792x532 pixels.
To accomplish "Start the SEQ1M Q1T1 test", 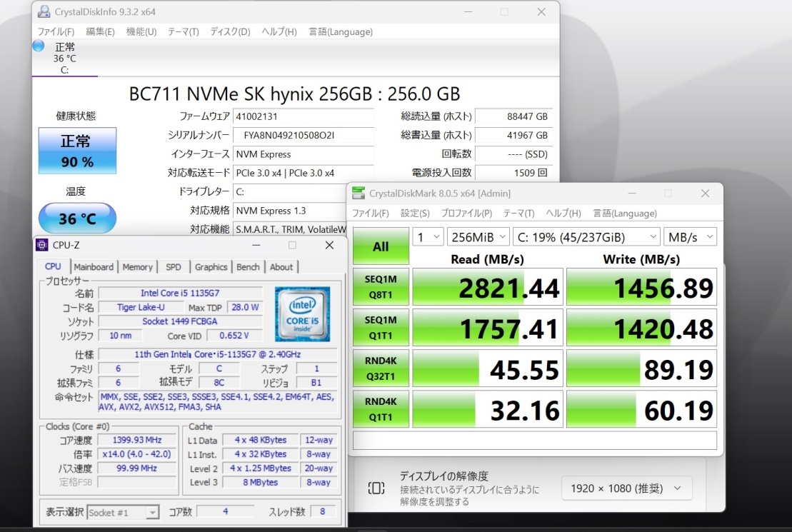I will pyautogui.click(x=381, y=328).
